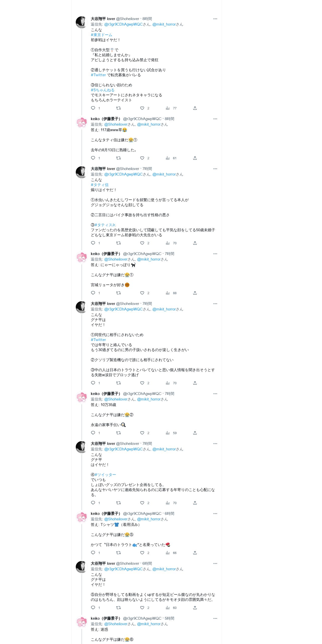The height and width of the screenshot is (644, 322).
Task: Open 大谷翔平 lover avatar on the first tweet
Action: click(x=82, y=22)
